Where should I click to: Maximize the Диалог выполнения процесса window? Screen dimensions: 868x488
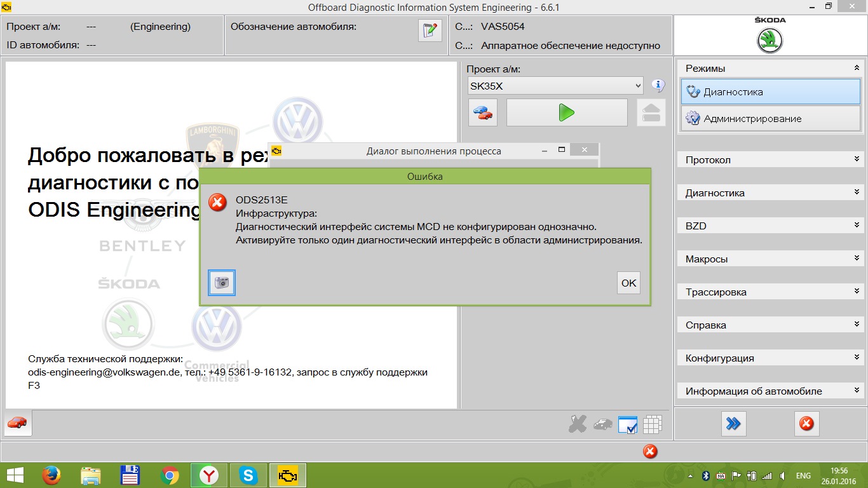(x=562, y=151)
